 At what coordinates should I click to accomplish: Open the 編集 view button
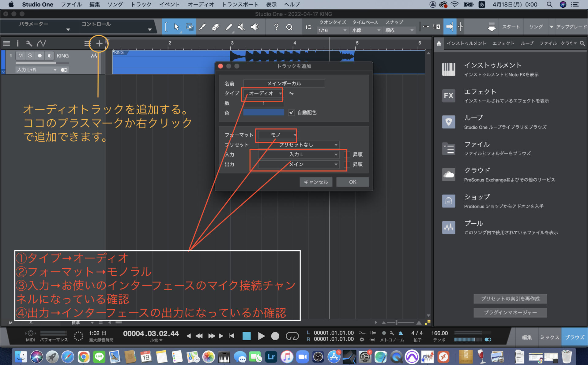pos(527,337)
